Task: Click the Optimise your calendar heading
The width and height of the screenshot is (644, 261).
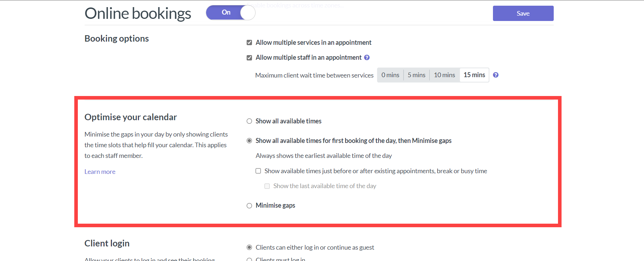Action: click(131, 117)
